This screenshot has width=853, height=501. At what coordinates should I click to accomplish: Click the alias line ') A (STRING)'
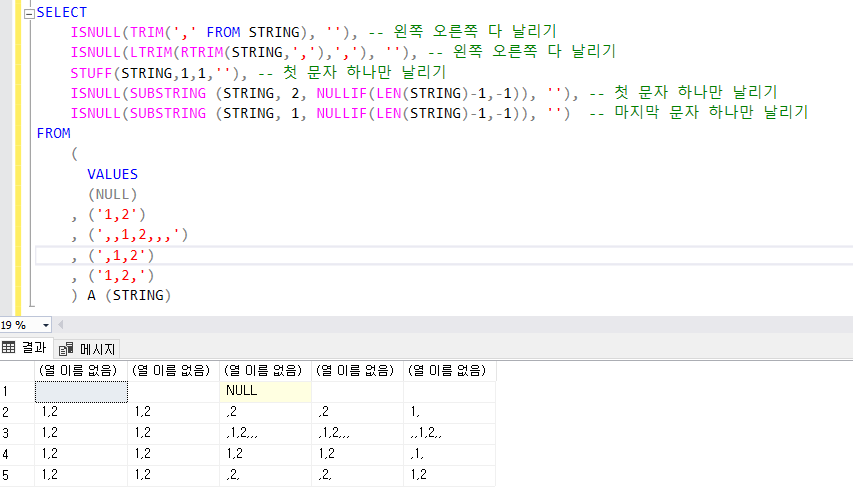click(x=121, y=296)
